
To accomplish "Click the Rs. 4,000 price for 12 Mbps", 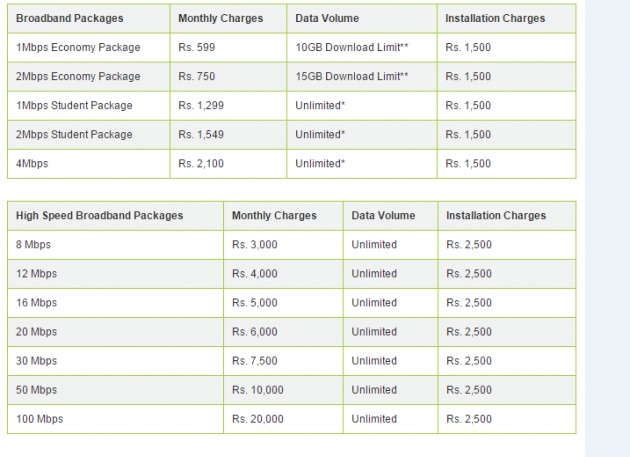I will [x=255, y=274].
